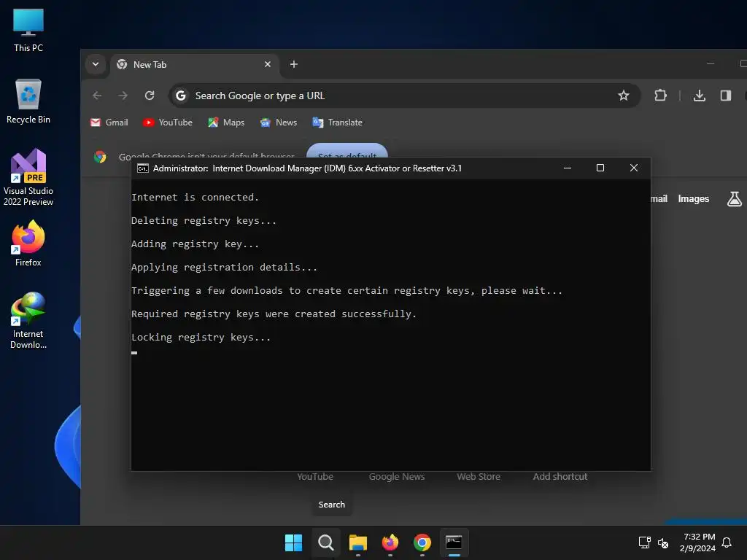
Task: Open File Explorer from taskbar
Action: (x=357, y=542)
